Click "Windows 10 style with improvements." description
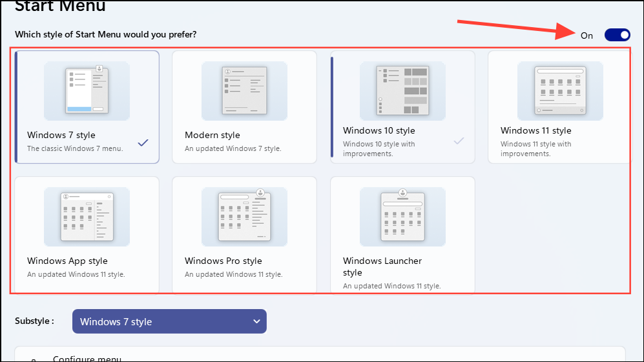Screen dimensions: 644x362 tap(379, 149)
